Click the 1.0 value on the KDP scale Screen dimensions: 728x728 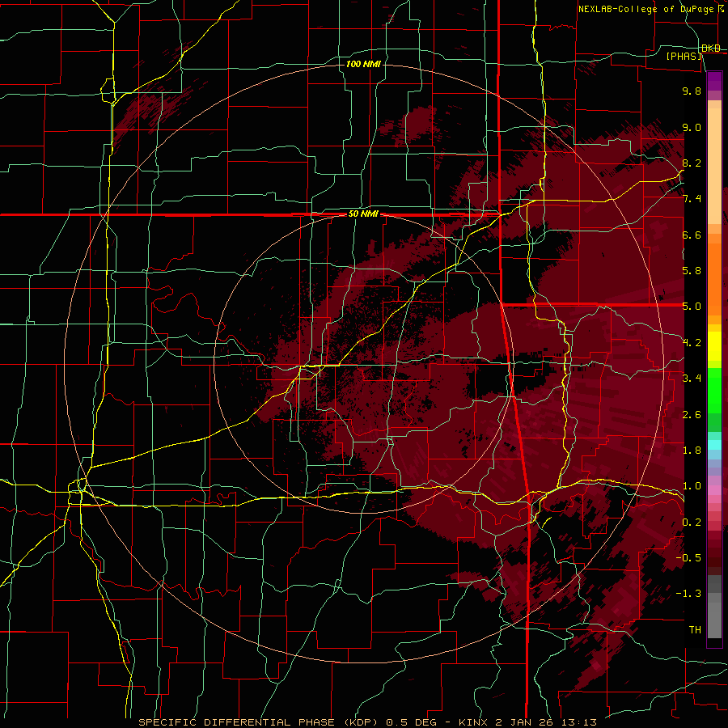[x=692, y=486]
